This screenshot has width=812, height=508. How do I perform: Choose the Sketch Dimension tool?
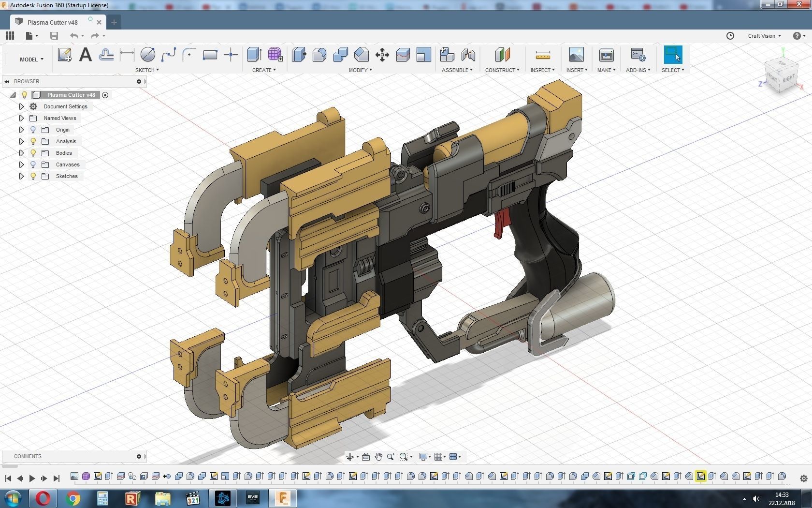pyautogui.click(x=127, y=55)
